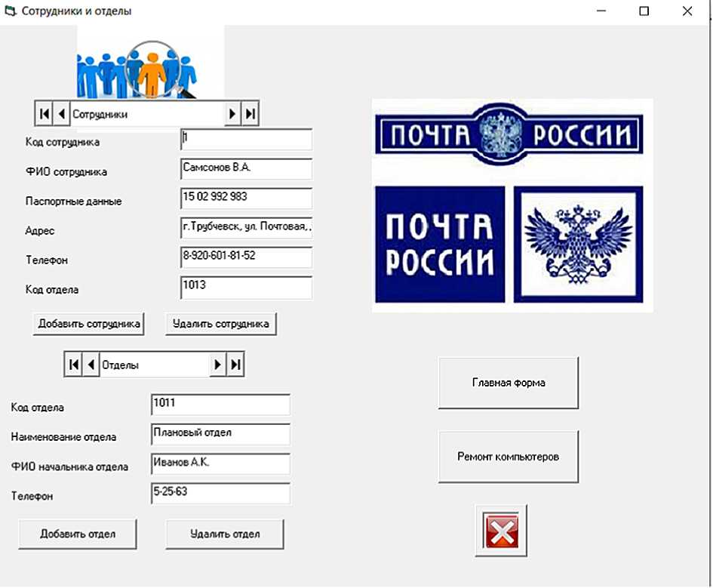Click the Паспортные данные field
The height and width of the screenshot is (588, 713).
pos(247,199)
